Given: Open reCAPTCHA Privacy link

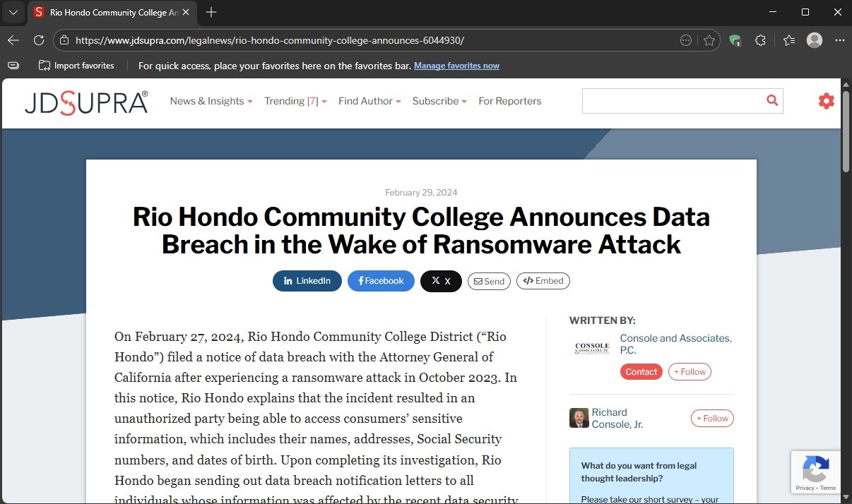Looking at the screenshot, I should pyautogui.click(x=805, y=488).
